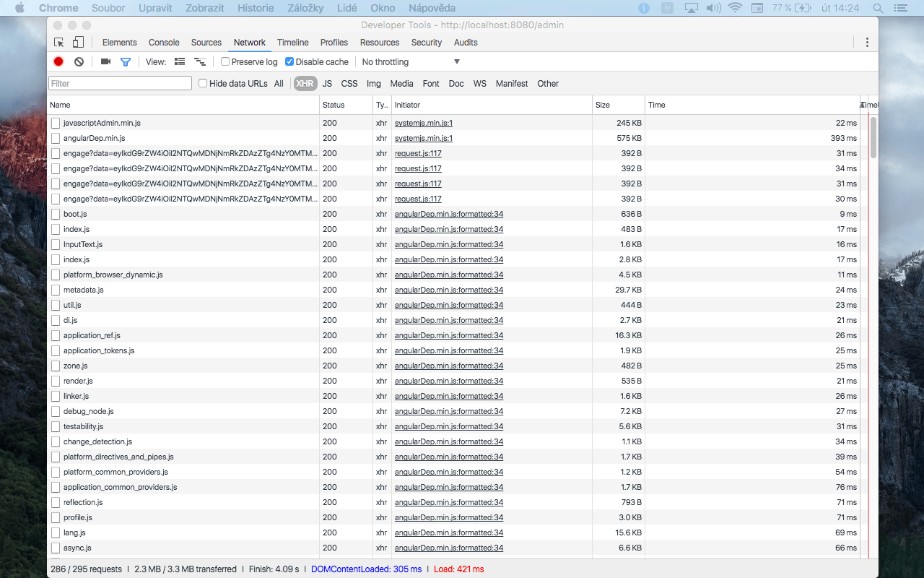Open the No throttling dropdown

click(x=410, y=62)
